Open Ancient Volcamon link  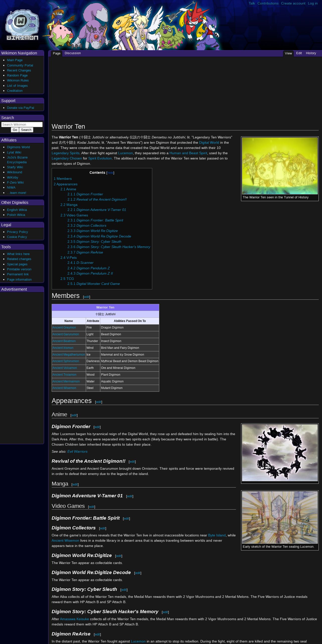coord(65,368)
